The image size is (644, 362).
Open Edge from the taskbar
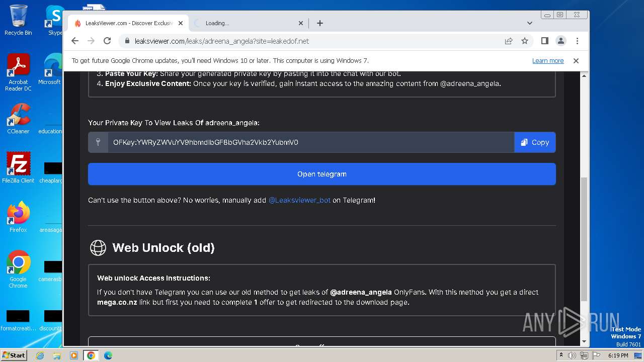[108, 355]
